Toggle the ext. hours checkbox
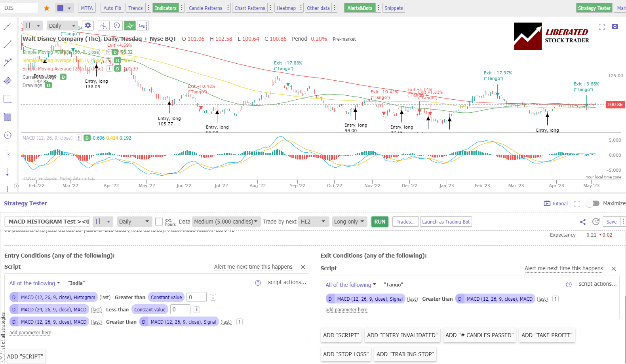The width and height of the screenshot is (626, 364). click(159, 222)
